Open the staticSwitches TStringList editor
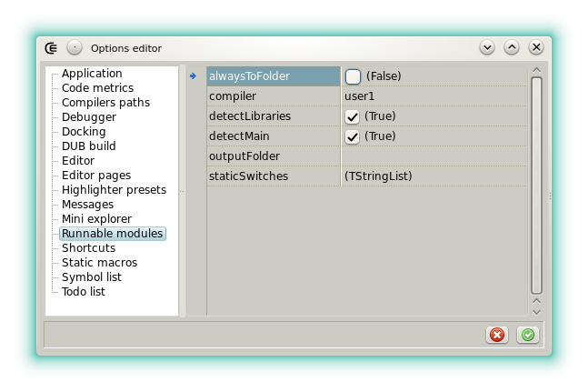The height and width of the screenshot is (392, 588). [433, 176]
